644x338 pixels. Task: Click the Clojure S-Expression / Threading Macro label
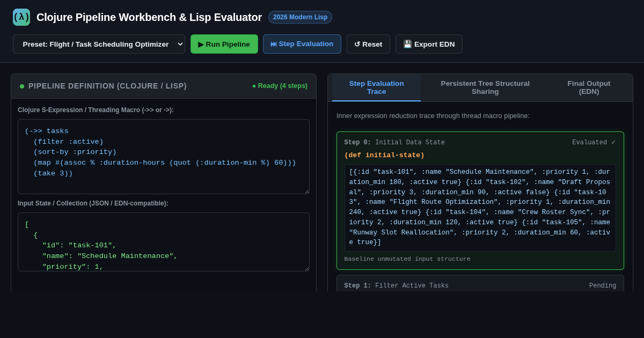click(x=96, y=110)
